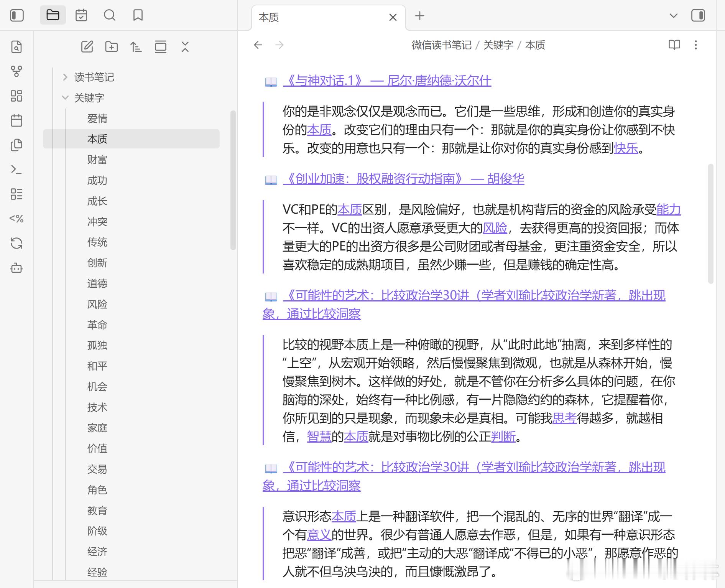Open quick switcher file-search ribbon icon
Screen dimensions: 725x588
coord(16,47)
